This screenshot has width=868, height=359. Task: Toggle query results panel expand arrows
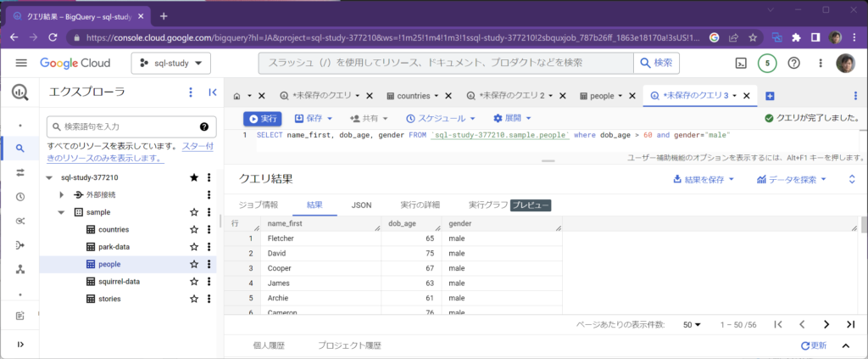[x=852, y=179]
